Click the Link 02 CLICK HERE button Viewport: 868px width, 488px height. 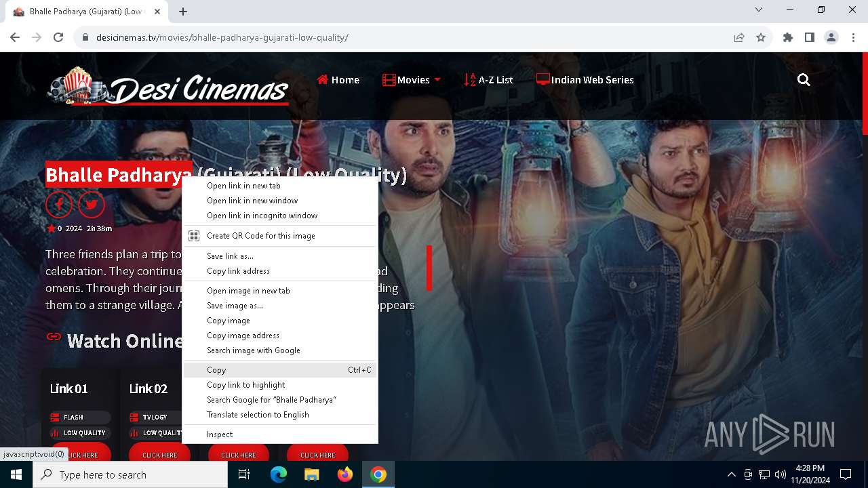[159, 454]
